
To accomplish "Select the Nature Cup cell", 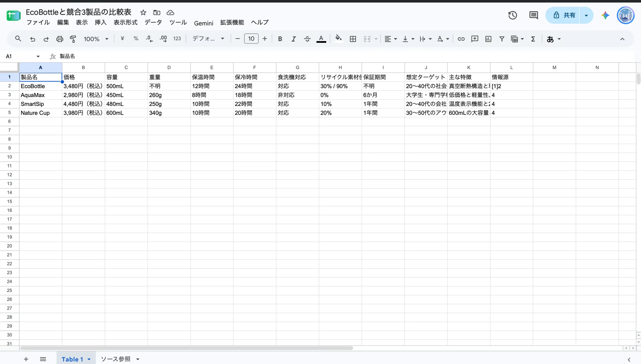I will tap(41, 113).
